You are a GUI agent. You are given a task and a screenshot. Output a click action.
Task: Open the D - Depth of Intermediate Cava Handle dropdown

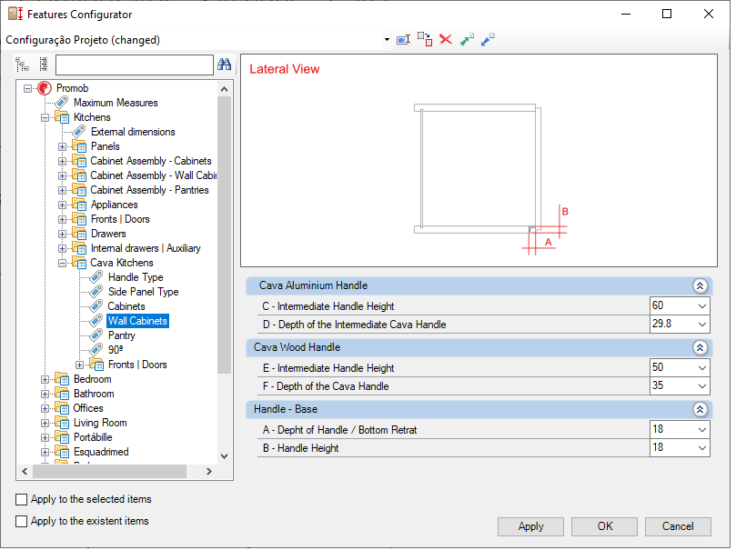(702, 325)
